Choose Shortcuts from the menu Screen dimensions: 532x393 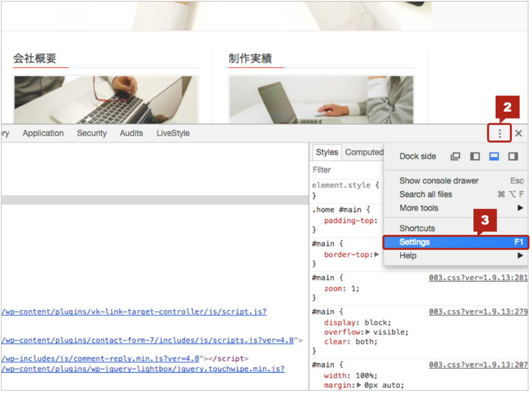point(456,228)
